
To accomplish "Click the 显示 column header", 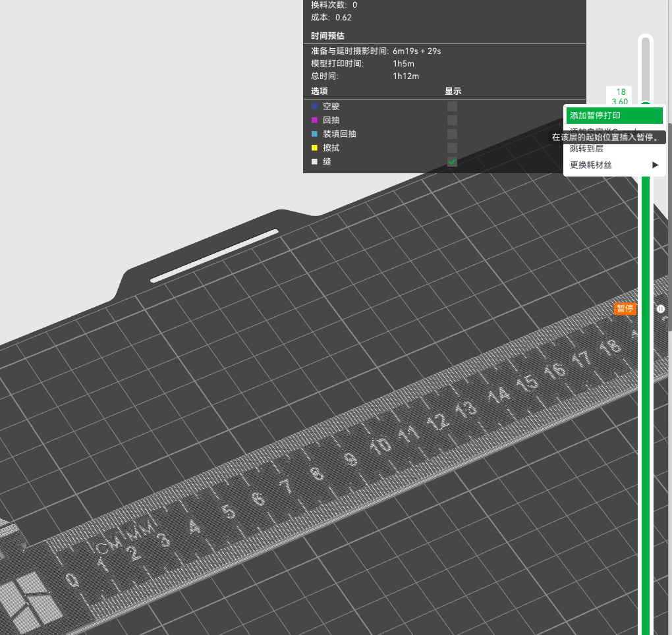I will point(453,91).
